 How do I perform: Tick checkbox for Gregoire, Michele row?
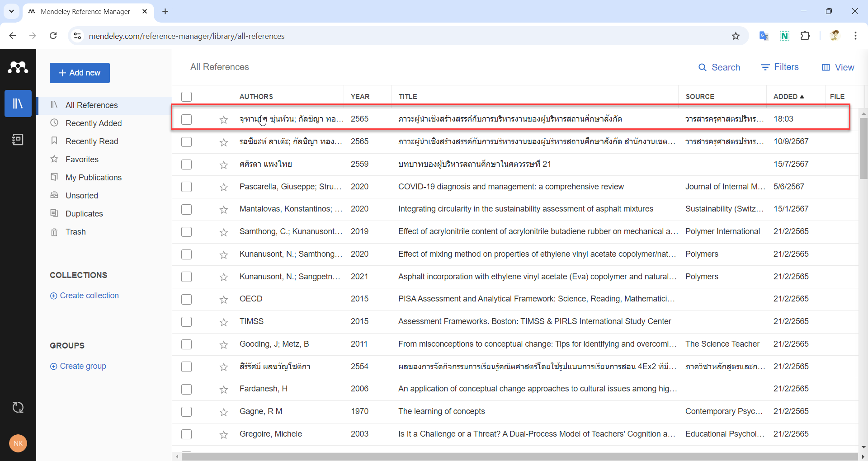click(x=186, y=434)
